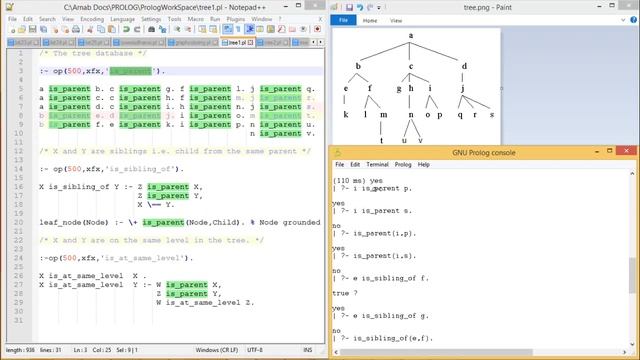Switch to Paint's Home ribbon tab
Image resolution: width=640 pixels, height=360 pixels.
pyautogui.click(x=370, y=20)
